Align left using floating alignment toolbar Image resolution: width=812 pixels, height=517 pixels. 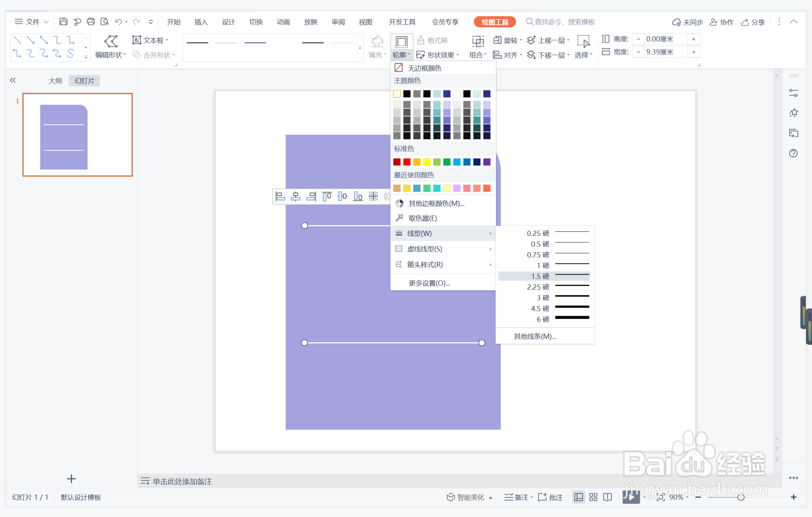pyautogui.click(x=280, y=197)
